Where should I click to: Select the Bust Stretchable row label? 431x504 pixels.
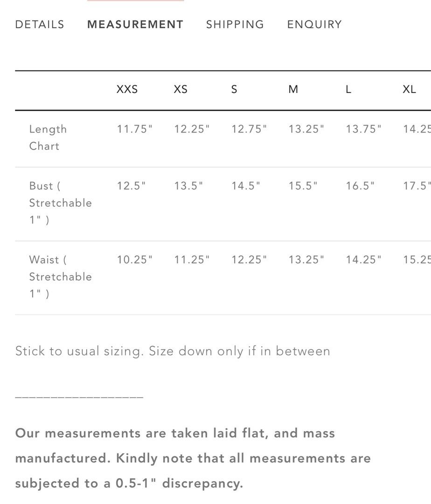pyautogui.click(x=60, y=203)
